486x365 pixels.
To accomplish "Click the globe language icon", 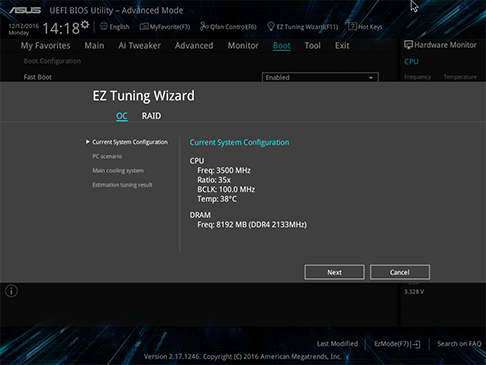I will point(104,26).
